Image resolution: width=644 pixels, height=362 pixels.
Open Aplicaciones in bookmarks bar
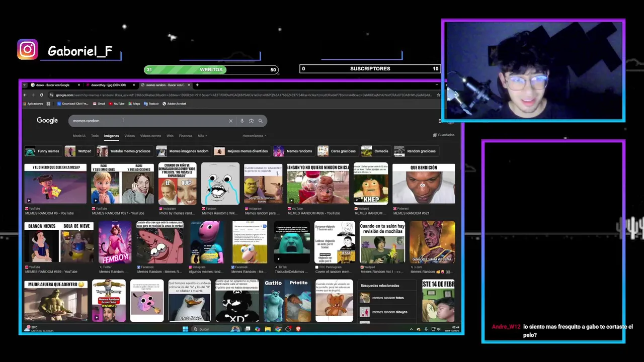(33, 104)
